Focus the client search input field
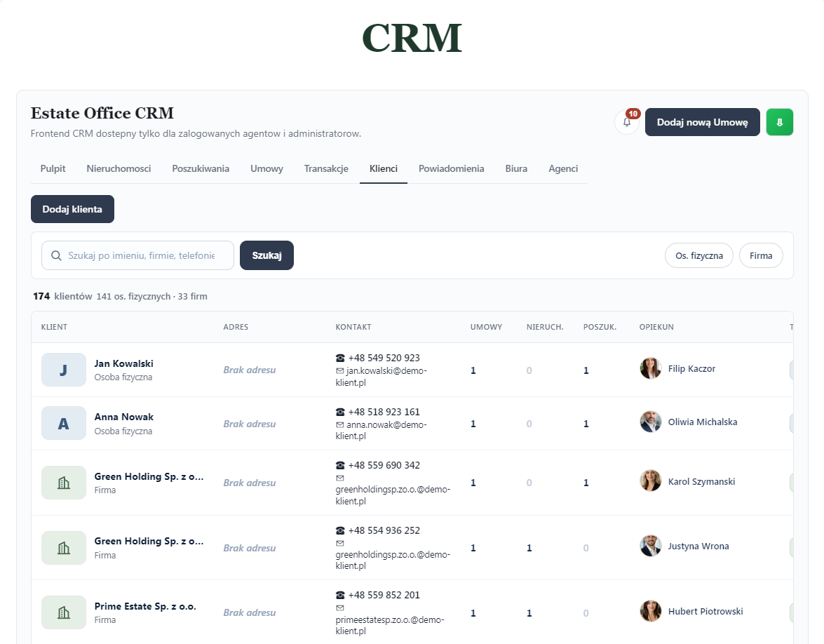Viewport: 824px width, 644px height. click(137, 255)
